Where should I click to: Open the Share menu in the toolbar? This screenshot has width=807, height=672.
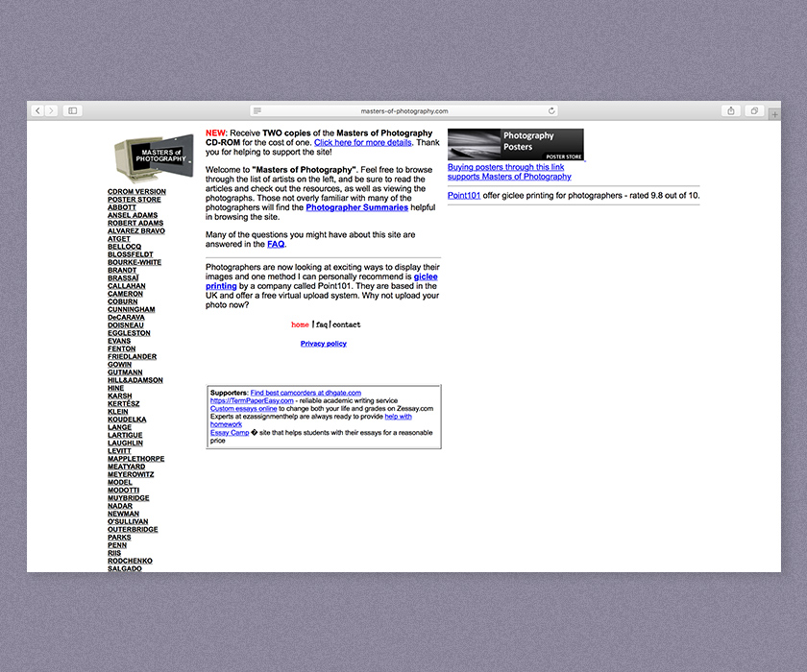[731, 110]
